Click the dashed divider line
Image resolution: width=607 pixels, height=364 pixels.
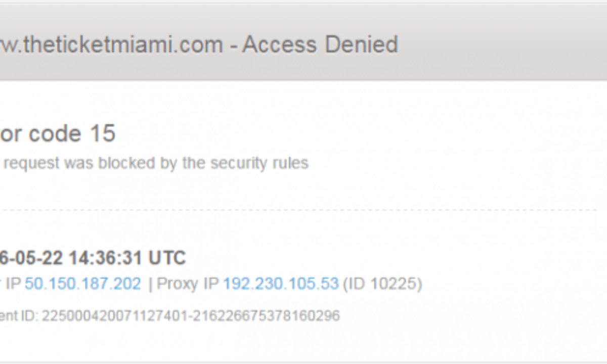pyautogui.click(x=303, y=210)
